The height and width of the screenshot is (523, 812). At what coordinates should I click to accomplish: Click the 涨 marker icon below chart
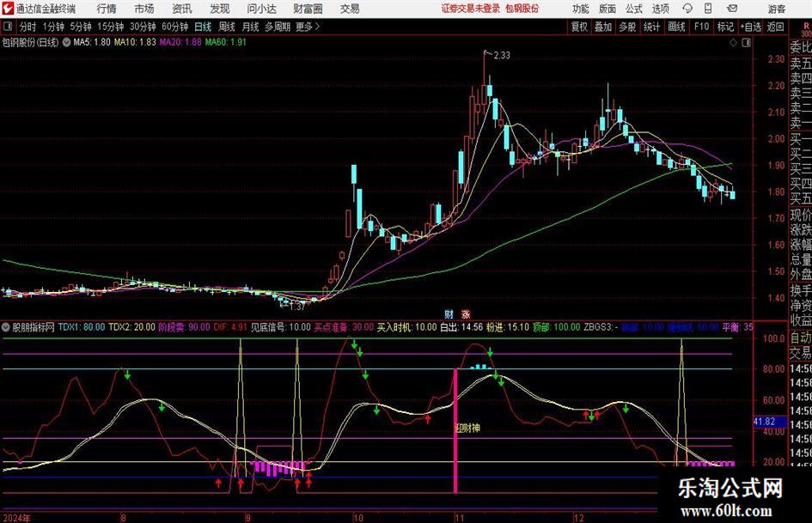466,313
